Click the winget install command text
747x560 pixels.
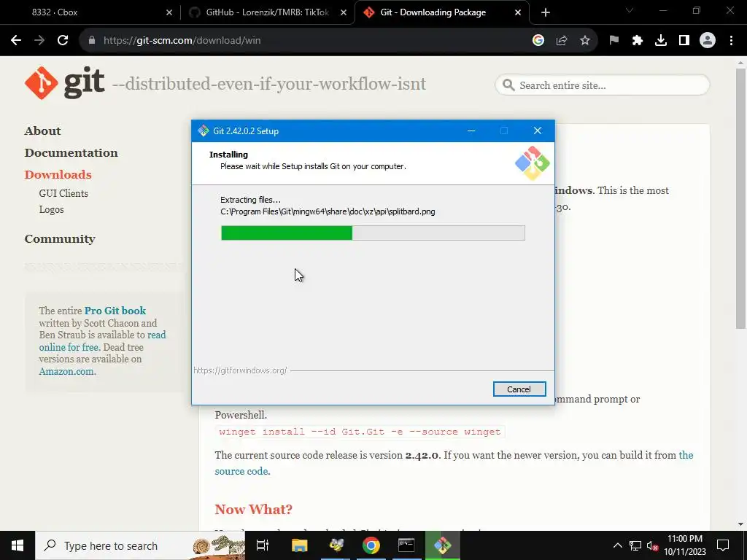[360, 432]
